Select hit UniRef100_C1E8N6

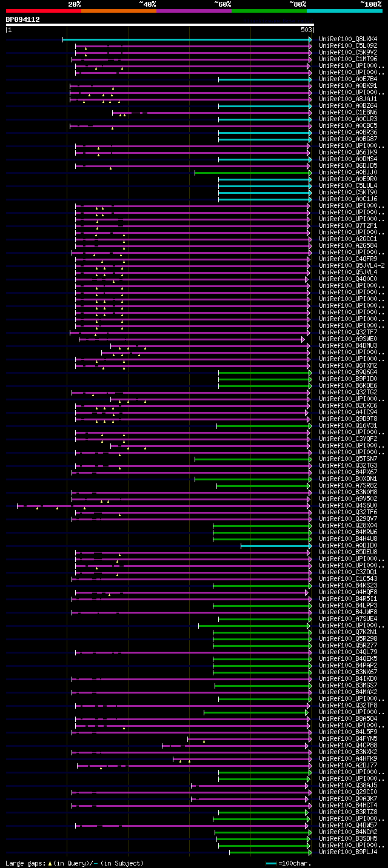349,113
